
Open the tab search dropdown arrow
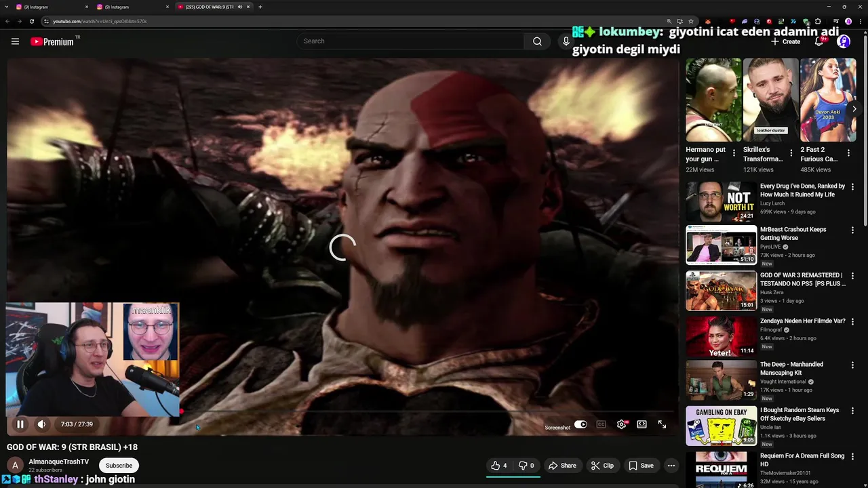(5, 7)
